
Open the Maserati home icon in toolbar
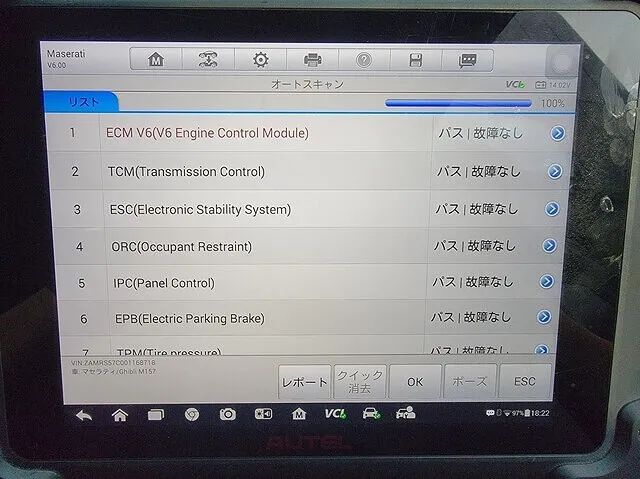pyautogui.click(x=156, y=60)
